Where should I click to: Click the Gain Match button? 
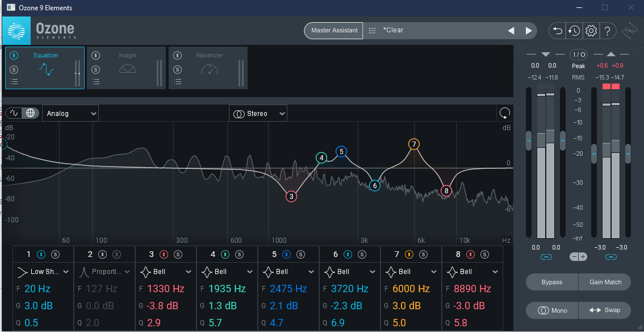point(605,282)
